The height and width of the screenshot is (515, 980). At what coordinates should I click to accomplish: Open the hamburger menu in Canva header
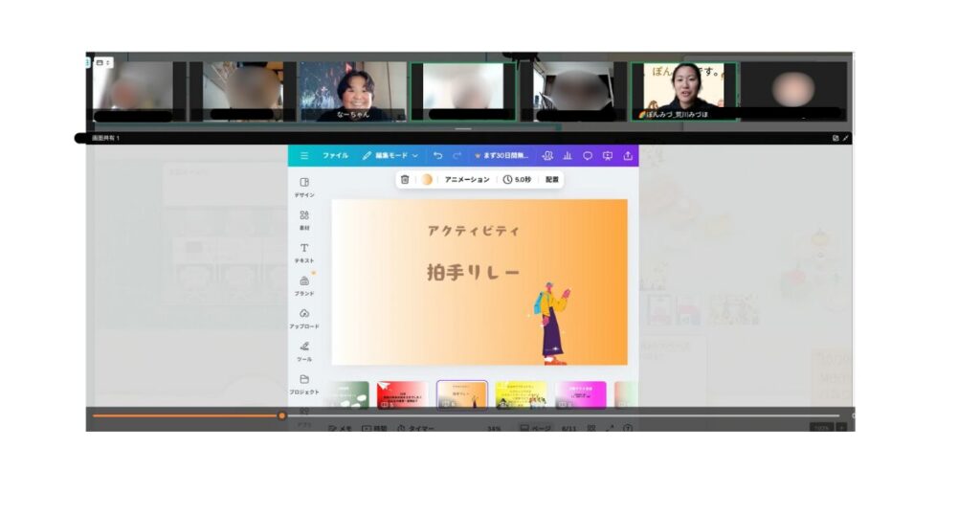click(304, 155)
